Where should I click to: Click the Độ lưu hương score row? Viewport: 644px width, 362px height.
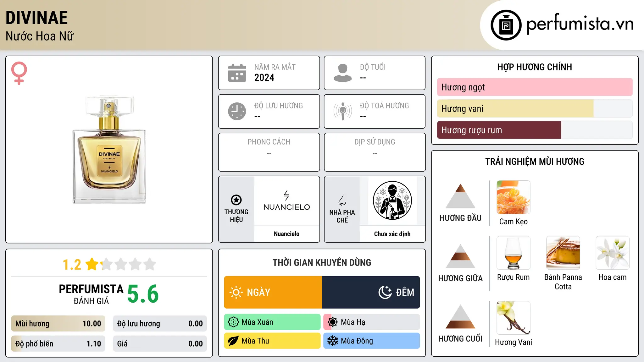160,324
